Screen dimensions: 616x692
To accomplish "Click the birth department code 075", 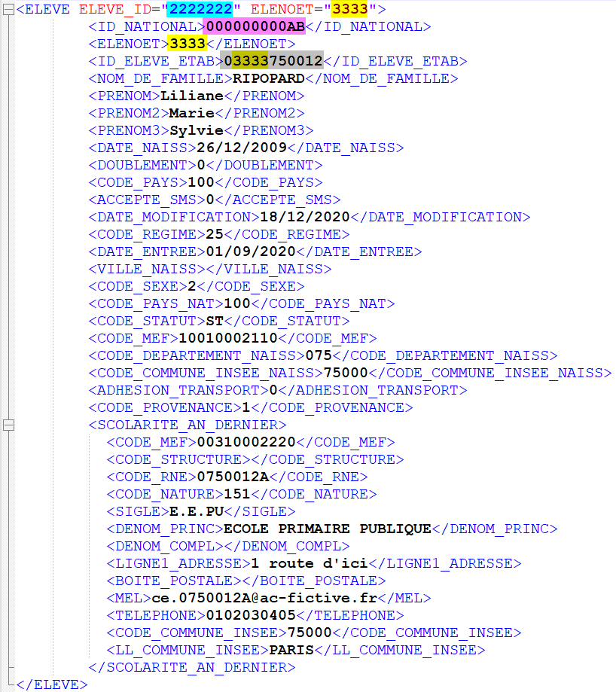I will (319, 355).
